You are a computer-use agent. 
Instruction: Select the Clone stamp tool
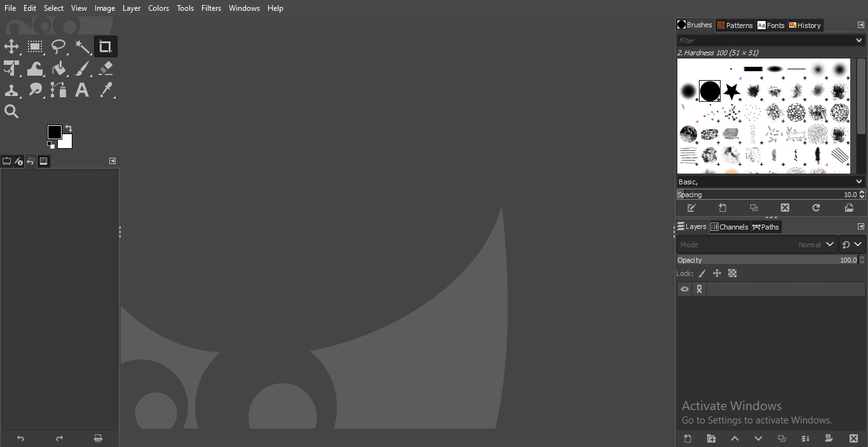(x=11, y=90)
